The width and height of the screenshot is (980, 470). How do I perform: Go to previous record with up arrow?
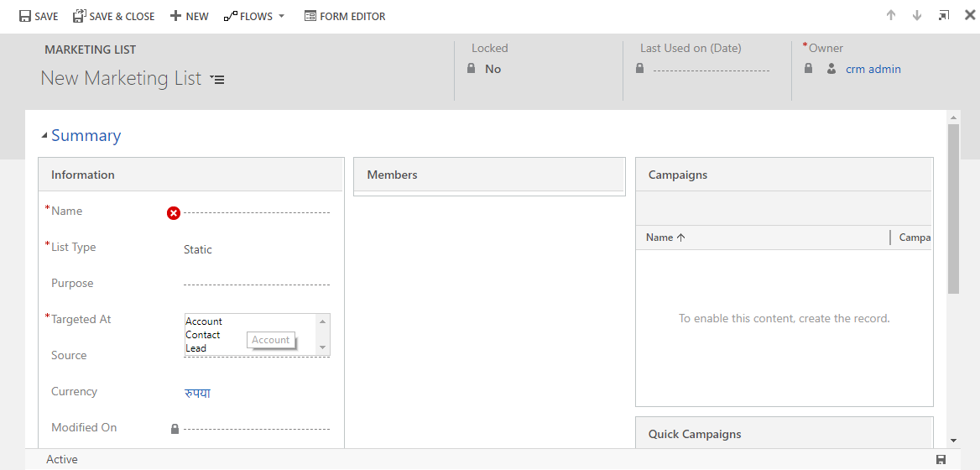pos(891,16)
